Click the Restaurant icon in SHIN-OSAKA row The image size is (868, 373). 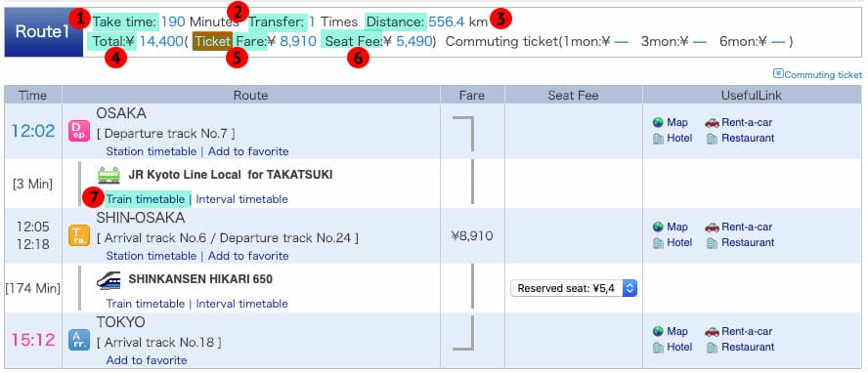(x=712, y=242)
